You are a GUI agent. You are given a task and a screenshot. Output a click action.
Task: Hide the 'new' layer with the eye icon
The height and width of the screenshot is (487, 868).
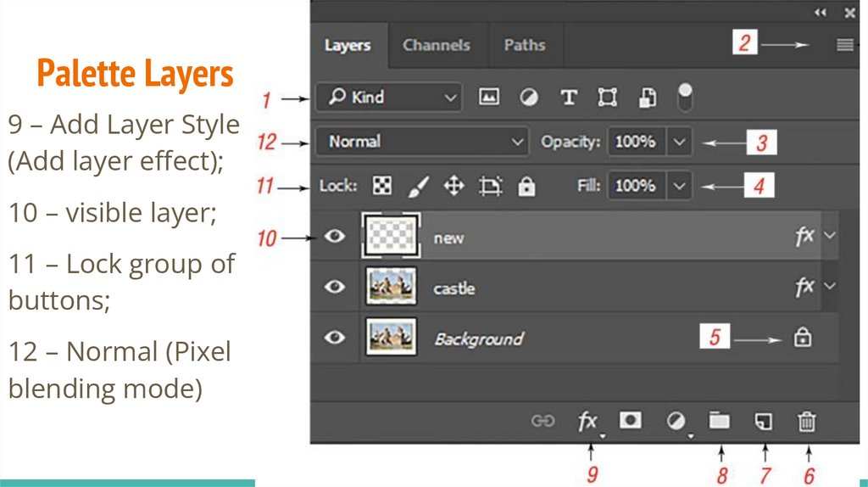[336, 236]
